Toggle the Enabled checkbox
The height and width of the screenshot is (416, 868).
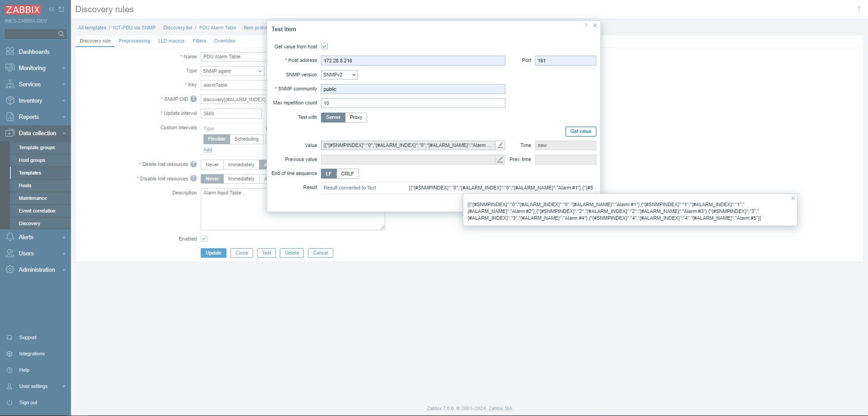[x=204, y=238]
